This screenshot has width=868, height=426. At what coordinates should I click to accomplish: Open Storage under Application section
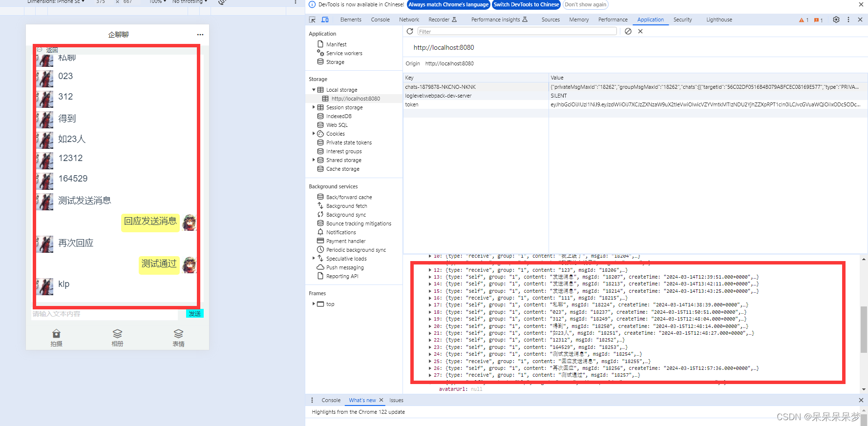335,62
